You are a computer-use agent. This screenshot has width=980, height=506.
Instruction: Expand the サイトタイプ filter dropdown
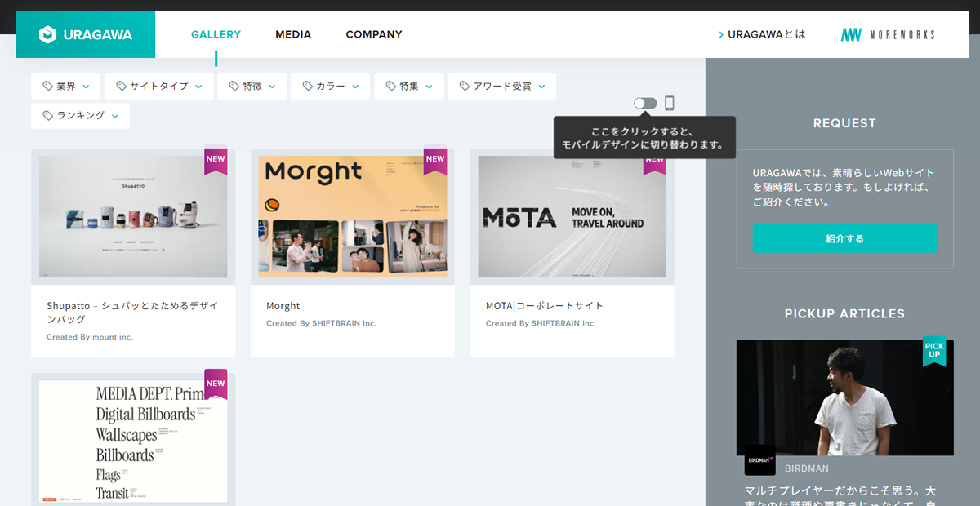pyautogui.click(x=158, y=87)
